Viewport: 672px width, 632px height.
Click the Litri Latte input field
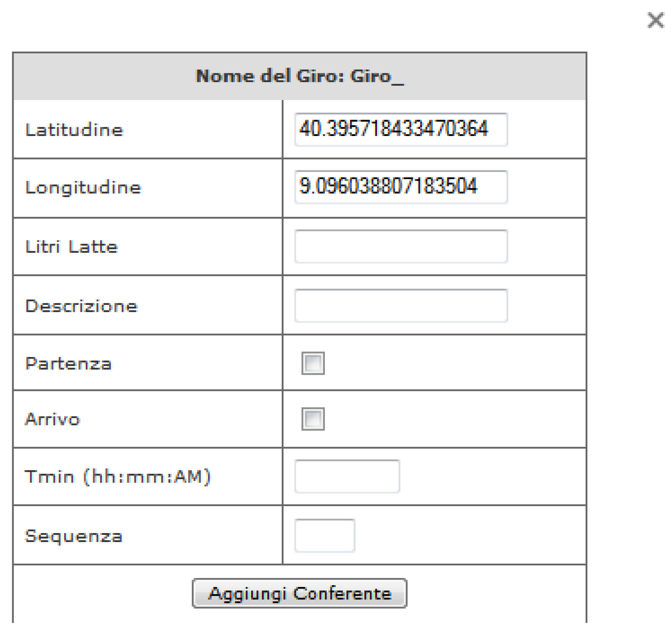click(x=400, y=246)
